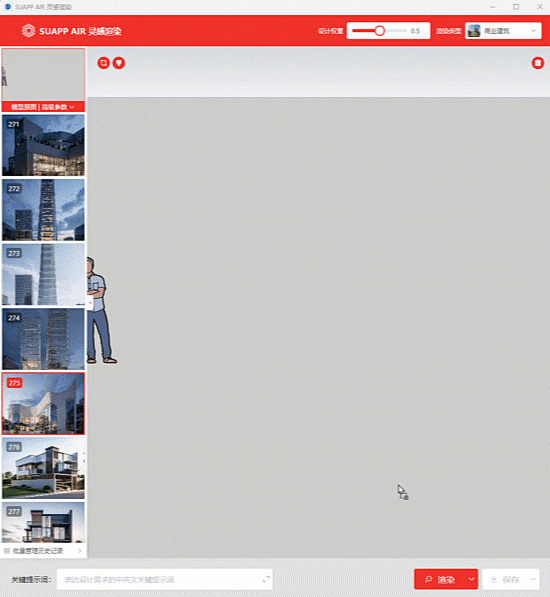
Task: Click the style preview image in dropdown
Action: tap(474, 31)
